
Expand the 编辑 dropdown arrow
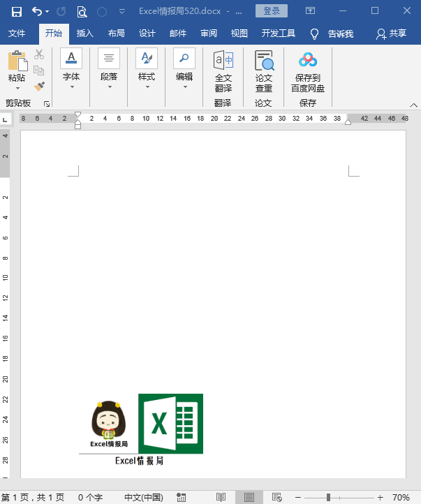[x=185, y=87]
